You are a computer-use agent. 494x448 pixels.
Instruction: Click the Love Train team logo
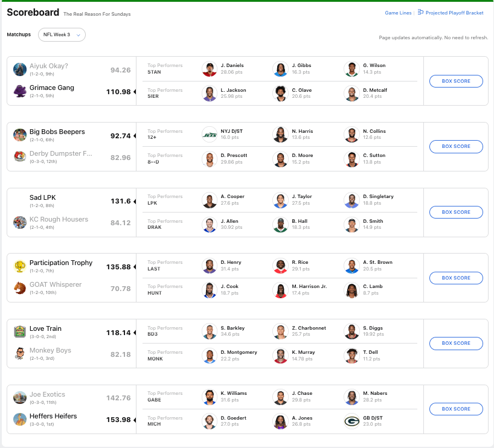click(20, 331)
